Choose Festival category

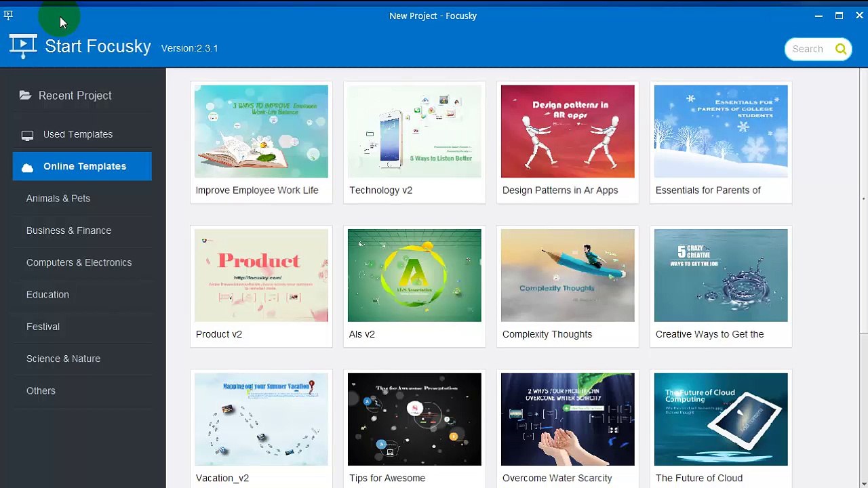[x=43, y=327]
